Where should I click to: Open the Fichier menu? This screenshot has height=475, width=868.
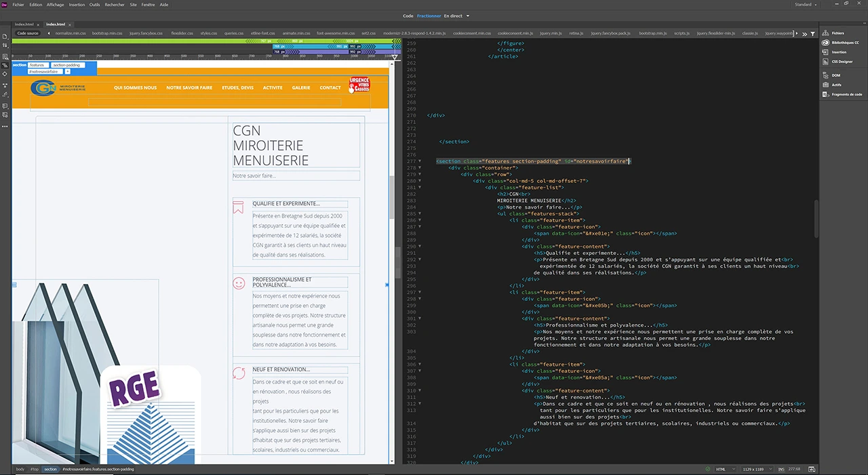[18, 4]
